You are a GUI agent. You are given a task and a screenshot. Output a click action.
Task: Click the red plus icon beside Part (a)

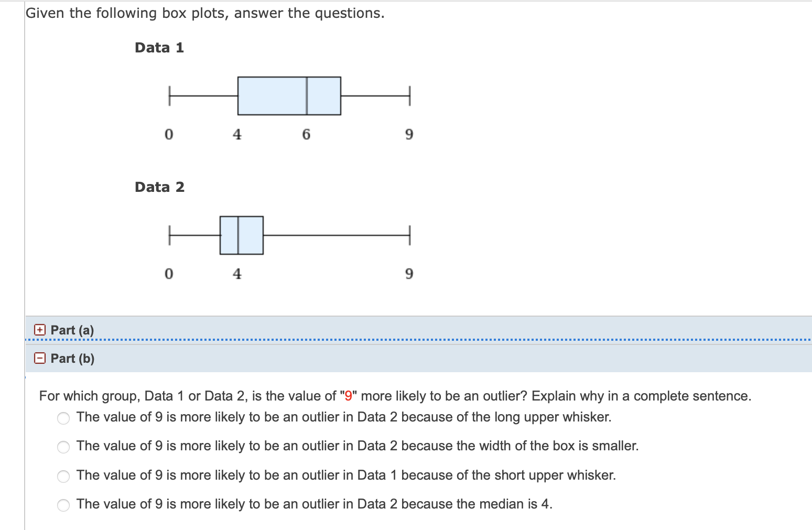pyautogui.click(x=39, y=330)
